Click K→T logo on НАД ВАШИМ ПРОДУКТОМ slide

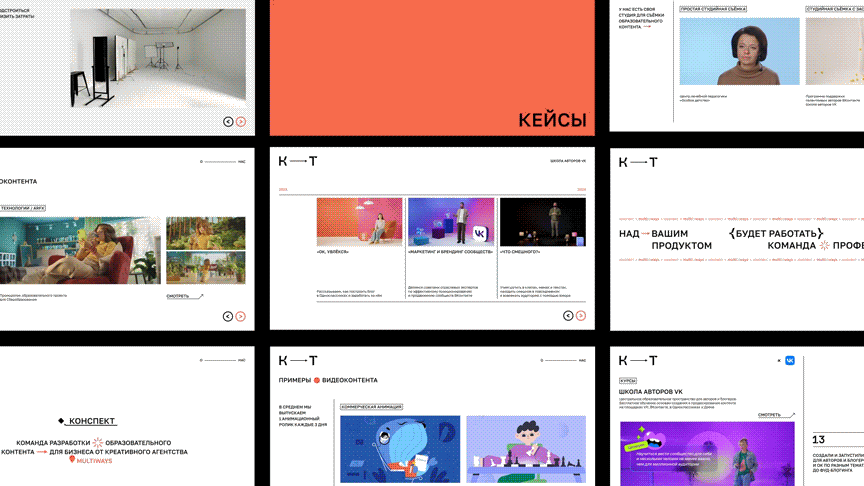coord(638,162)
